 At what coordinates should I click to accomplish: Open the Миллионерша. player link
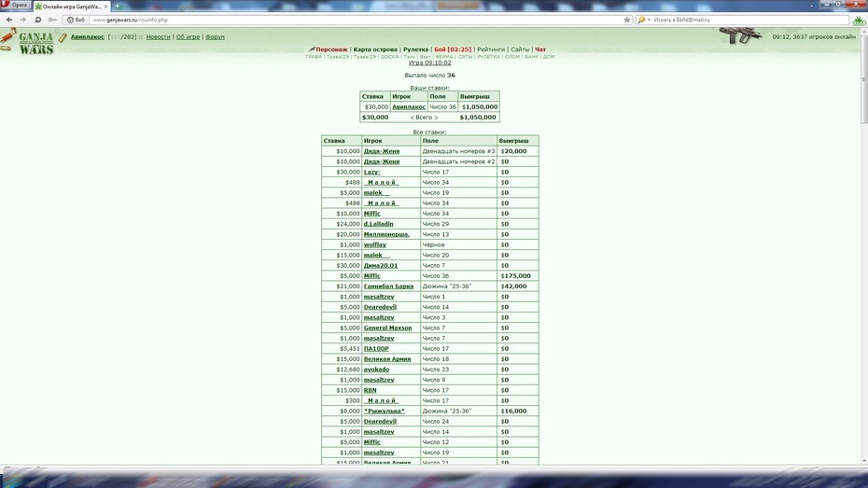(386, 234)
